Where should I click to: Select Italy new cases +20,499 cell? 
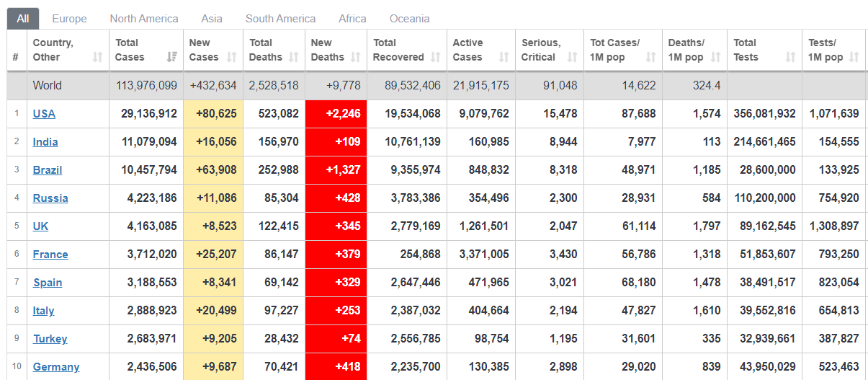[x=213, y=311]
